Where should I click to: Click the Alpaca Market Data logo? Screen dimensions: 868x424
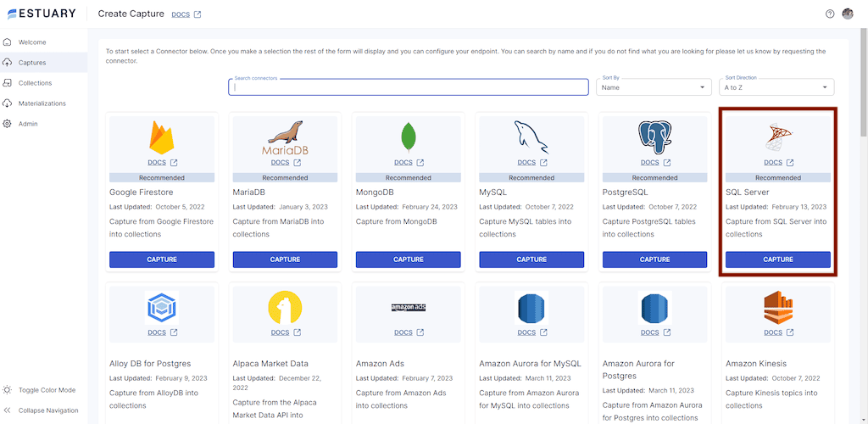pos(285,307)
